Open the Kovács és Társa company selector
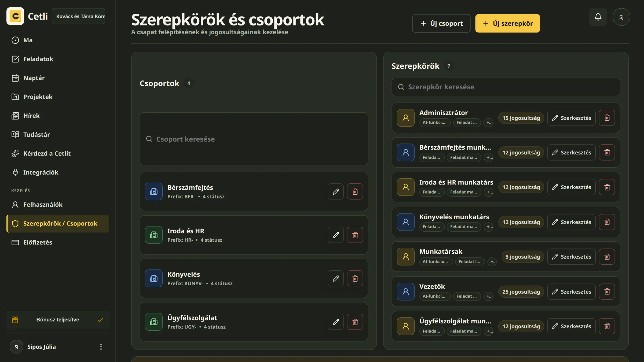The width and height of the screenshot is (644, 362). 79,16
